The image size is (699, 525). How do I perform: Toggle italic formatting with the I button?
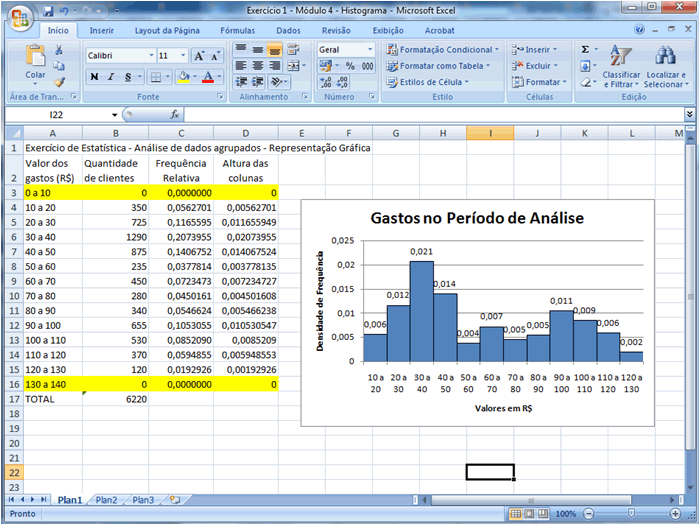pos(112,77)
